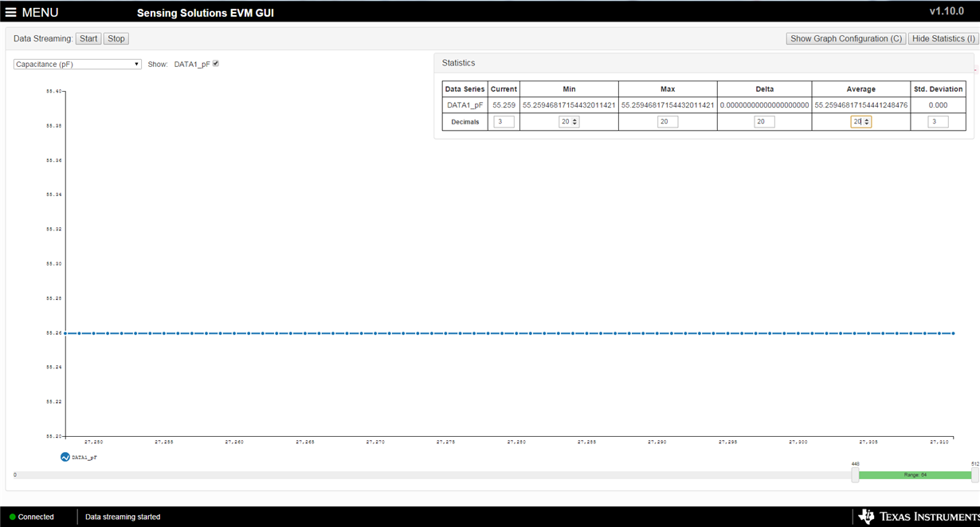Click the DATA1_pF legend label below graph
980x527 pixels.
point(84,458)
